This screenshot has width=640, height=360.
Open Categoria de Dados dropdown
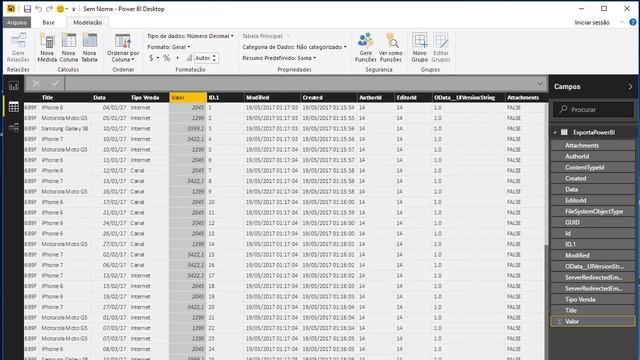pos(294,47)
